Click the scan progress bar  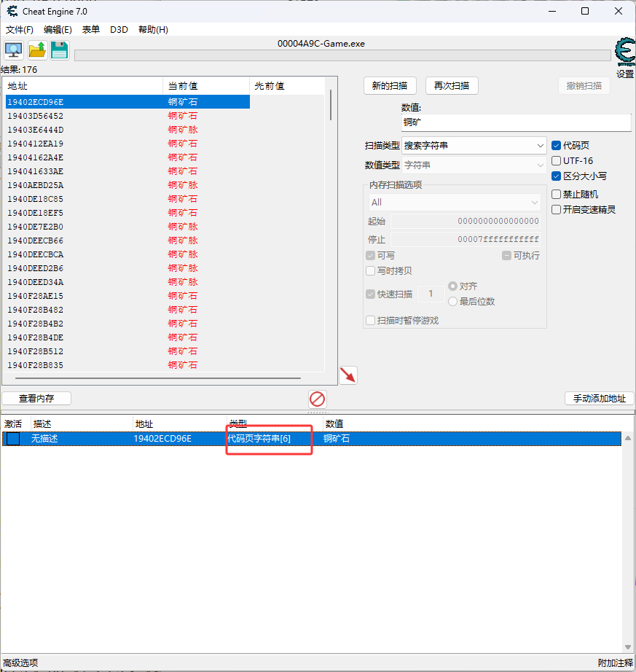(x=342, y=55)
